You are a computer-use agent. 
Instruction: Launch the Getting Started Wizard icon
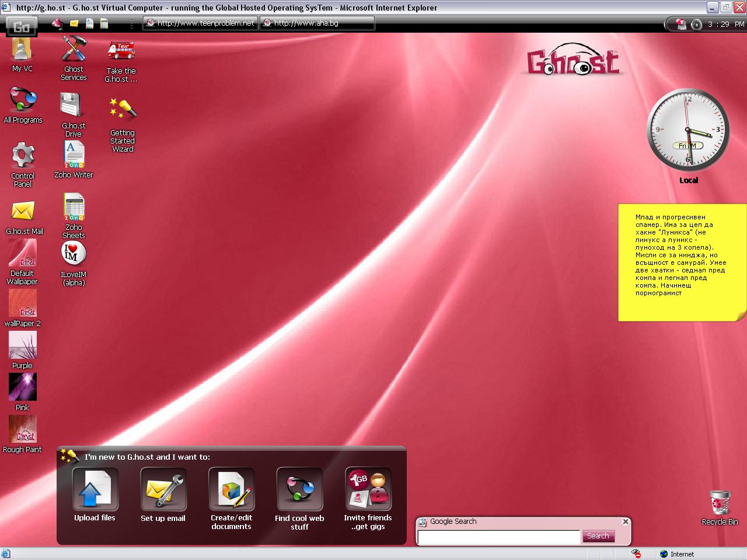point(123,125)
